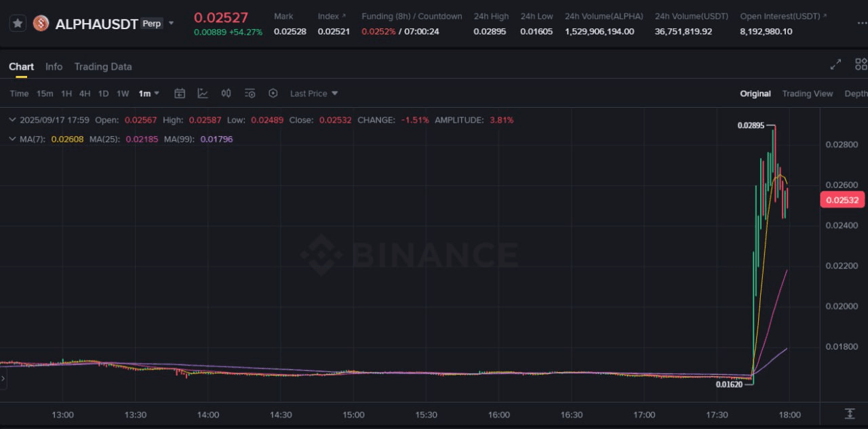
Task: Select the Time line chart interval
Action: tap(19, 94)
